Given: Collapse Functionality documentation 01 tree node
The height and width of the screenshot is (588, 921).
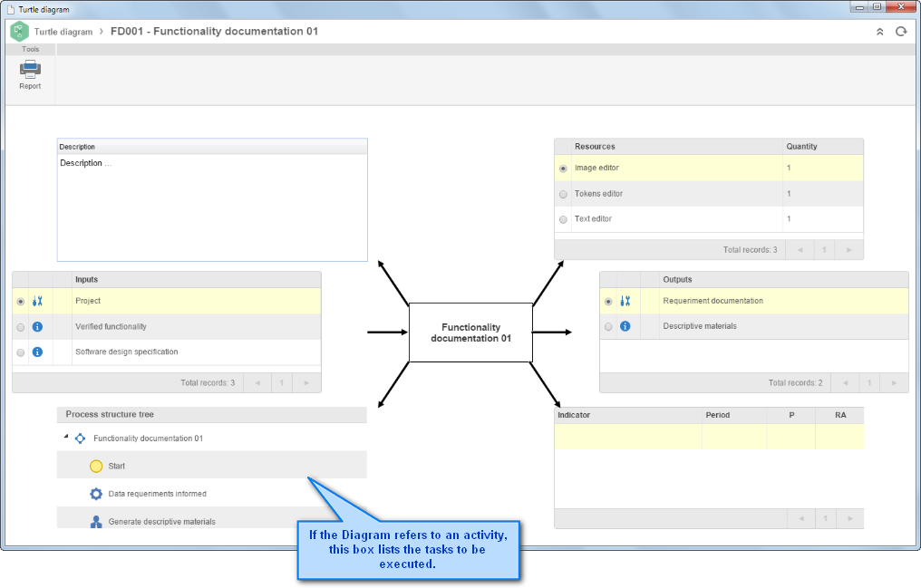Looking at the screenshot, I should (66, 437).
